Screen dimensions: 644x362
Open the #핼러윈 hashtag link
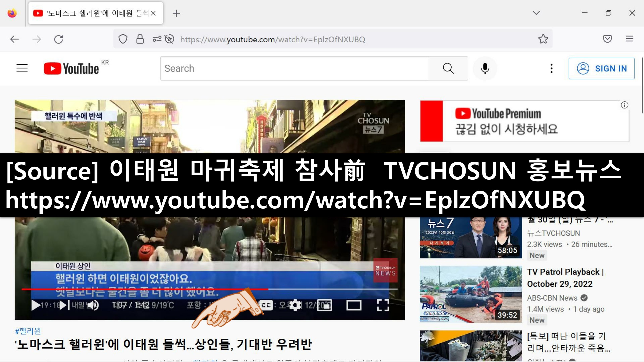pos(28,331)
